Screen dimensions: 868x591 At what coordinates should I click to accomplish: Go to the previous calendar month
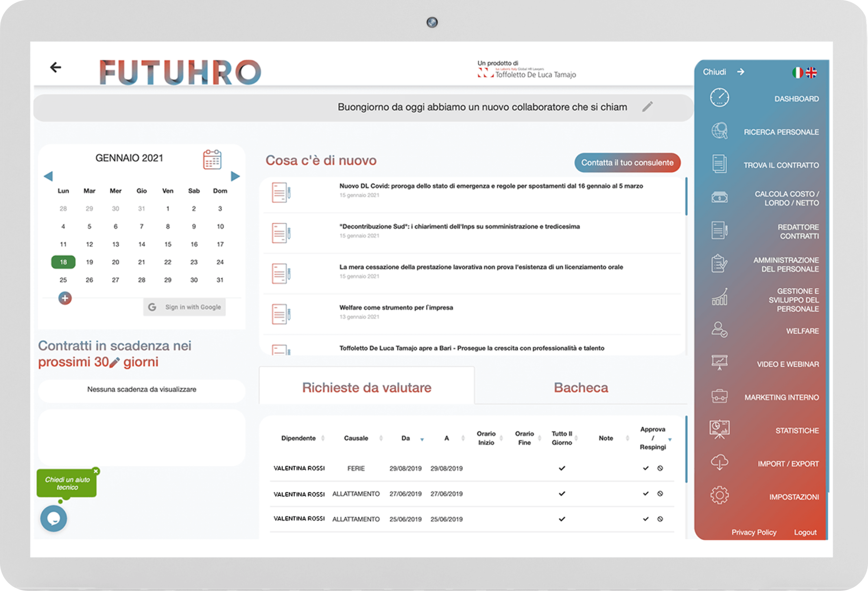(x=48, y=176)
